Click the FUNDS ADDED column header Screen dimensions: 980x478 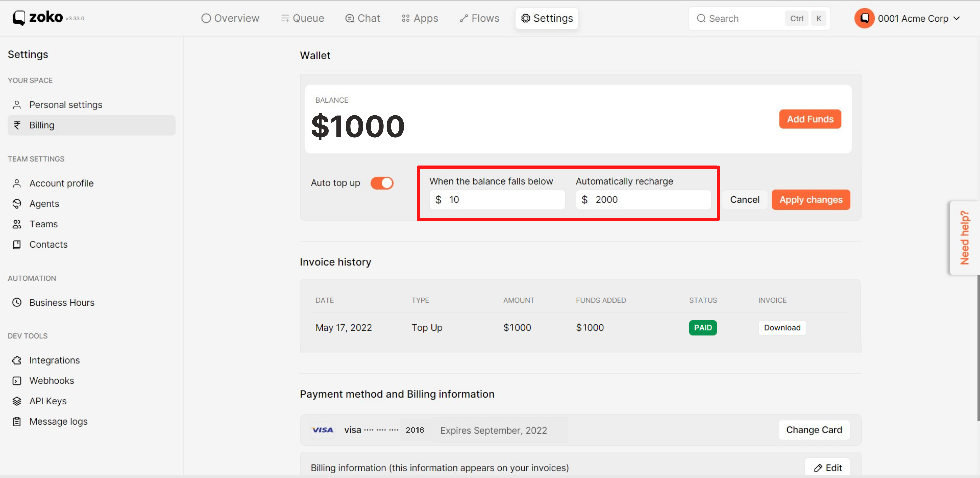tap(601, 300)
